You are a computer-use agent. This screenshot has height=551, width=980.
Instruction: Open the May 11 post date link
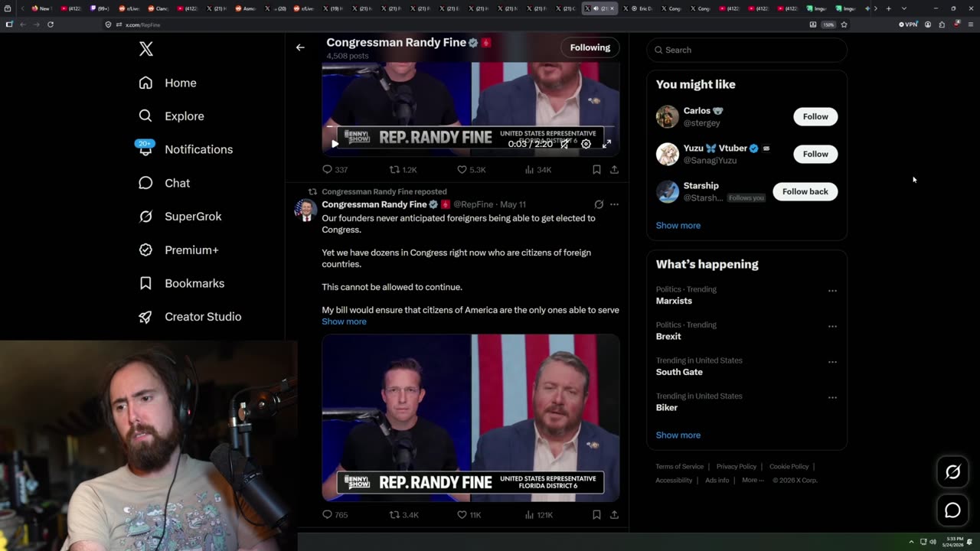[x=512, y=204]
